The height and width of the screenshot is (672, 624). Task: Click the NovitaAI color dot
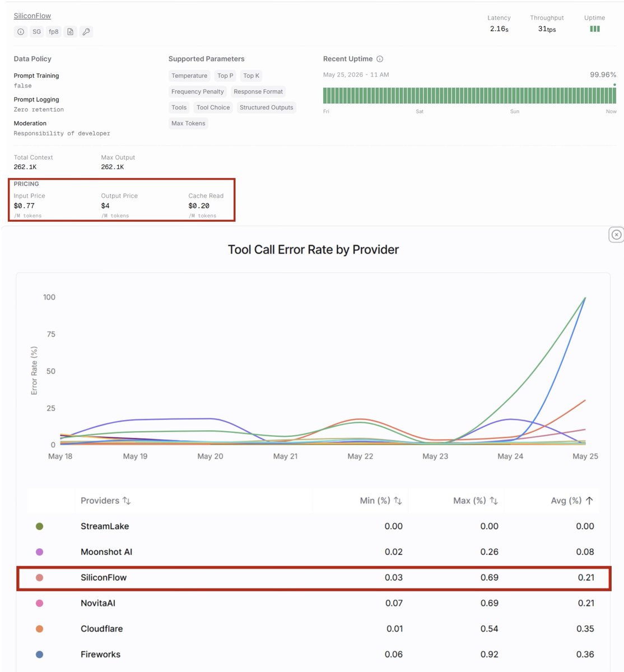pyautogui.click(x=39, y=603)
